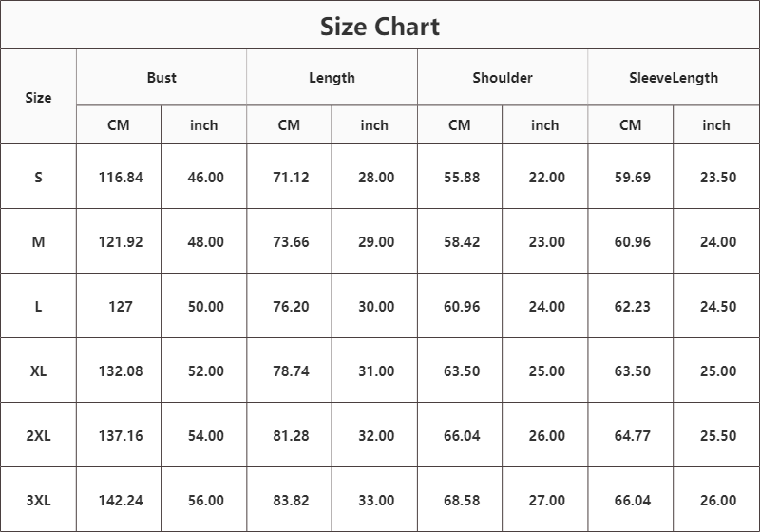Viewport: 760px width, 532px height.
Task: Select bust value 116.84 for size S
Action: (x=121, y=178)
